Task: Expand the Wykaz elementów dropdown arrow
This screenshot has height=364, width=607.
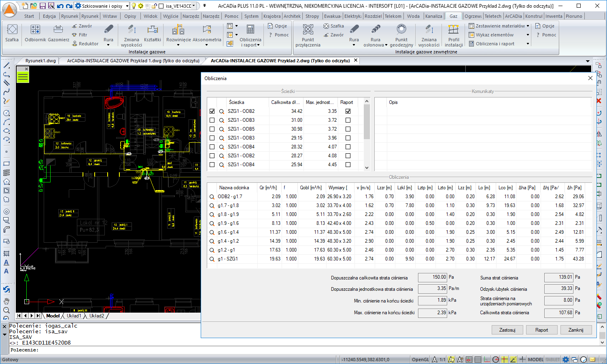Action: click(528, 35)
